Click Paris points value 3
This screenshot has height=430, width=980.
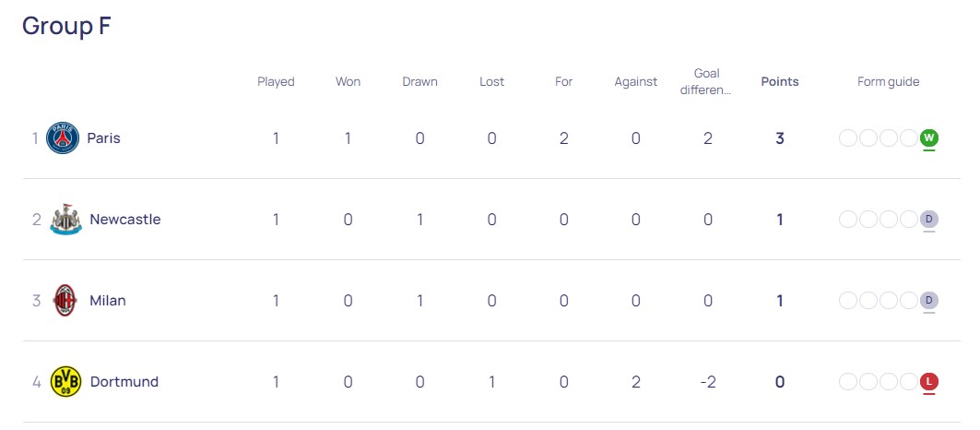tap(779, 138)
